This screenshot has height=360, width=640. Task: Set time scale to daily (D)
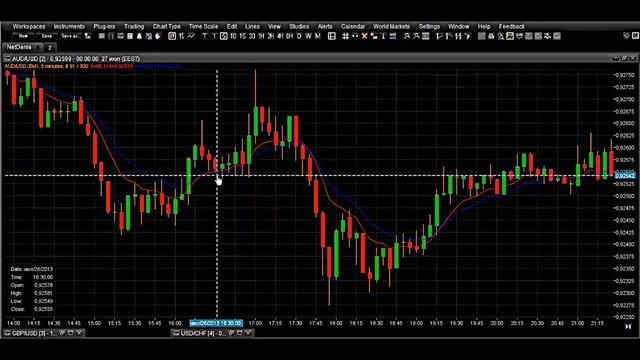click(x=299, y=36)
